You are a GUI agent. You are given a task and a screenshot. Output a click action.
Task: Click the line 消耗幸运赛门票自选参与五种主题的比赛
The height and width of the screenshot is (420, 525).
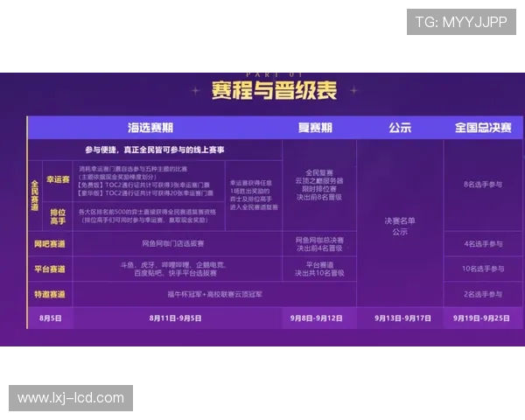133,169
